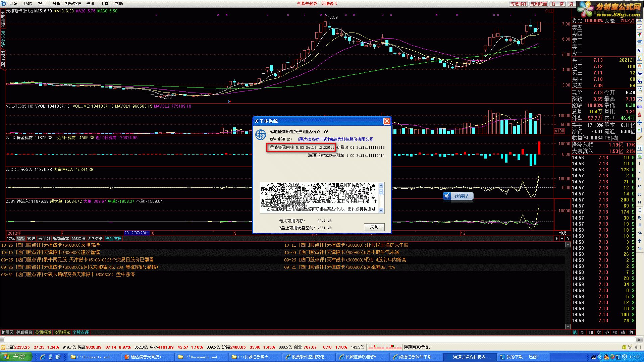Image resolution: width=644 pixels, height=362 pixels.
Task: Click the multi-window report icon in sidebar
Action: point(640,43)
